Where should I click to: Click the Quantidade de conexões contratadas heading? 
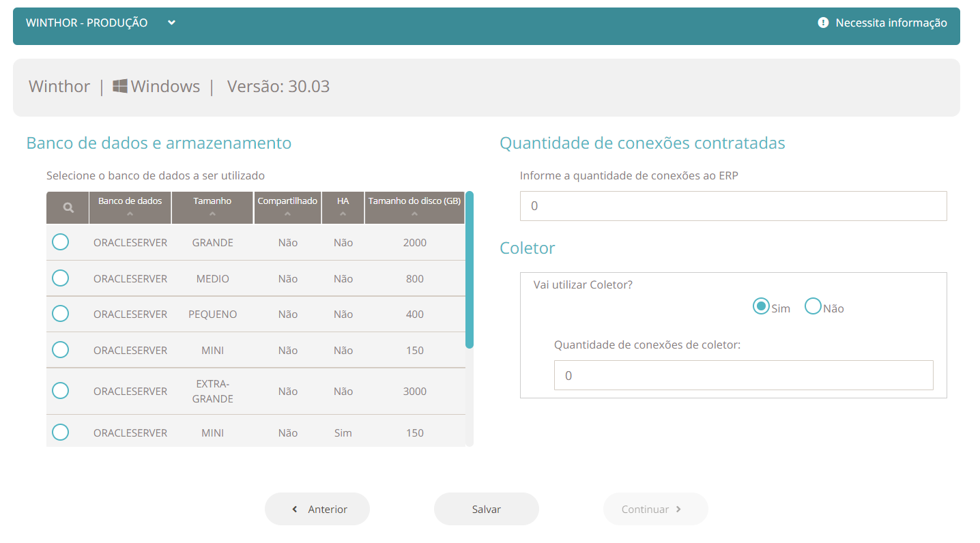[642, 143]
